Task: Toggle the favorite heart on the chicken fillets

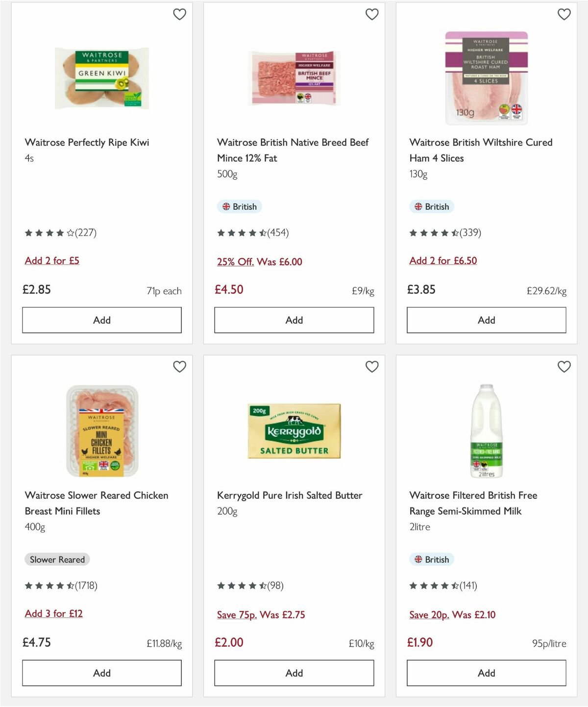Action: [180, 366]
